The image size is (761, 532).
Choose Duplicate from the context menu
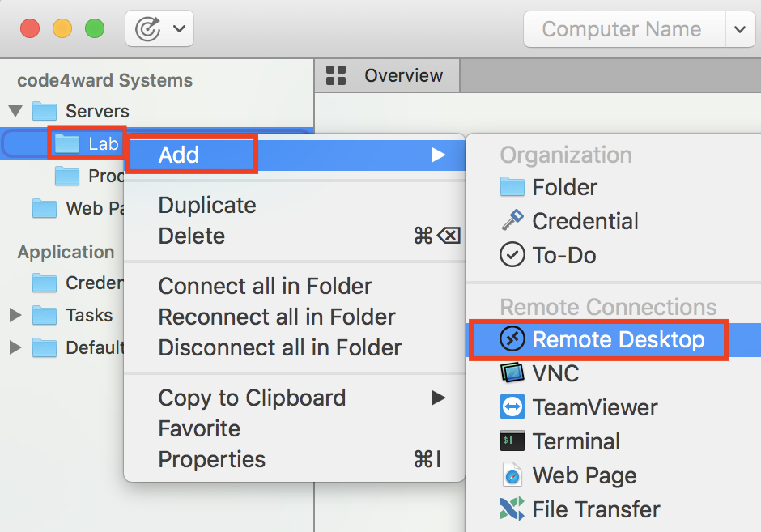pos(207,205)
